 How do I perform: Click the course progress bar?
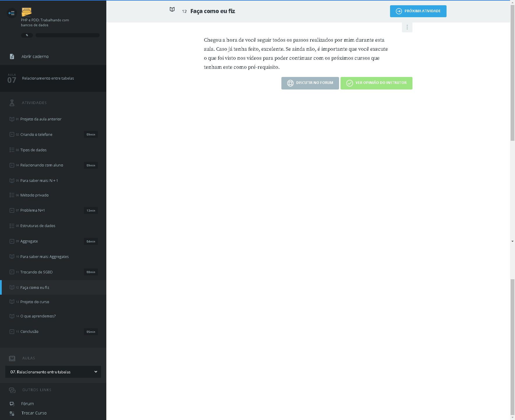(x=67, y=35)
